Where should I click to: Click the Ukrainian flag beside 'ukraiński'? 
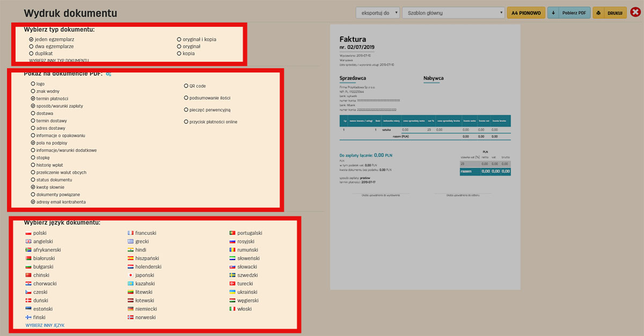pos(232,291)
